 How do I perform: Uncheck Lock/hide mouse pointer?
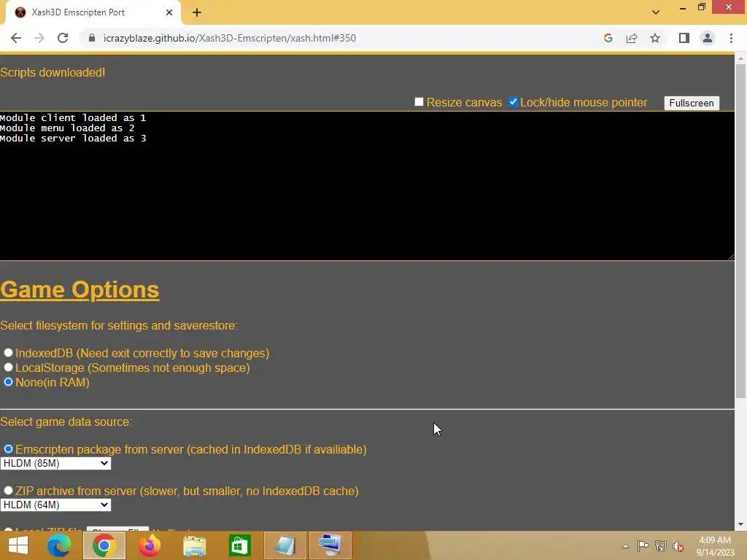(513, 102)
